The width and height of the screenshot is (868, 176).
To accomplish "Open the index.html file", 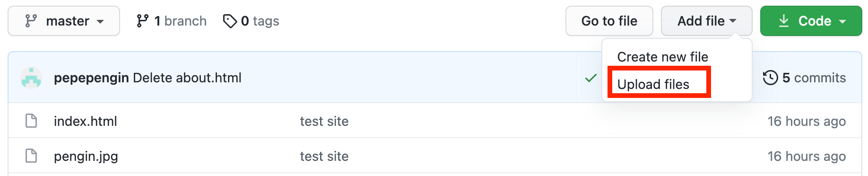I will (86, 121).
